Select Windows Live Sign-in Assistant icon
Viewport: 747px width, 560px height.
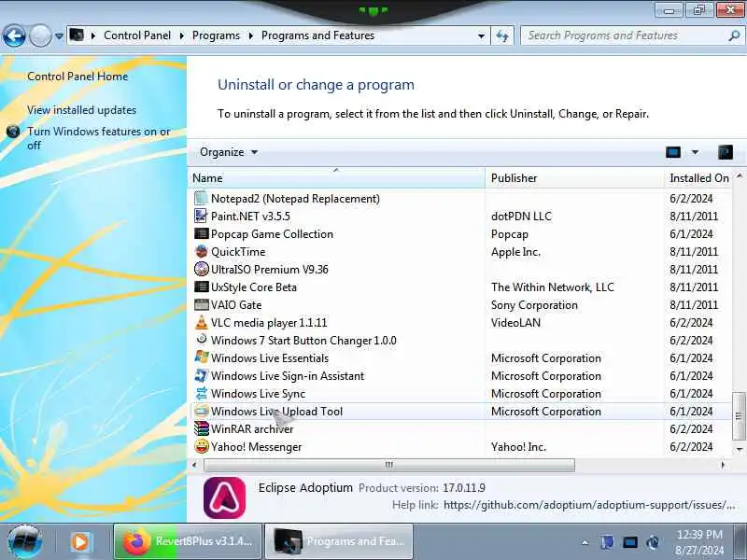201,375
